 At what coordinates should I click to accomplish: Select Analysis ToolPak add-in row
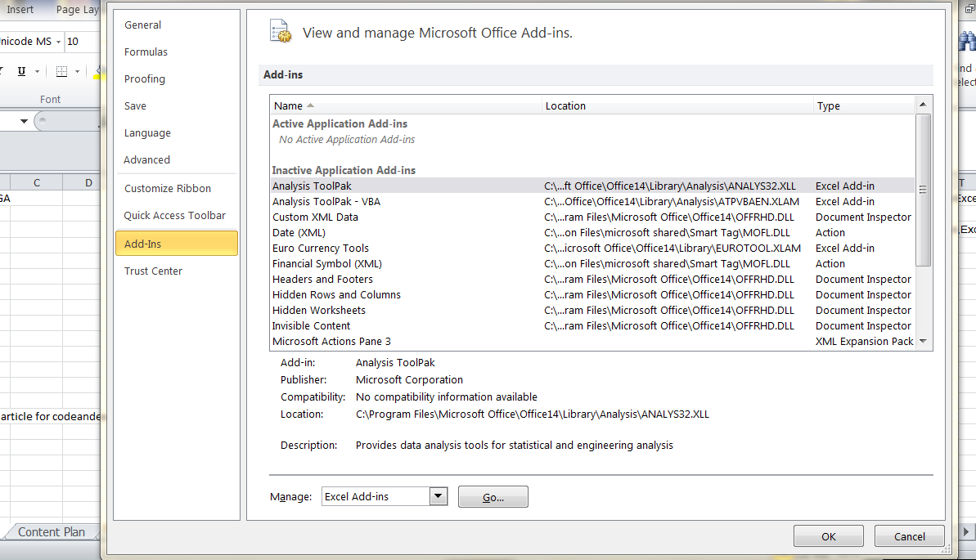click(592, 186)
